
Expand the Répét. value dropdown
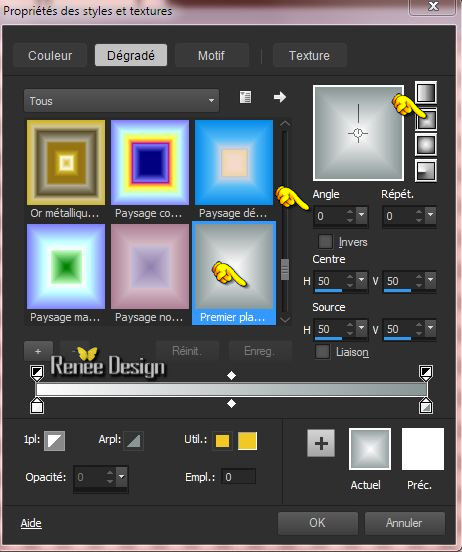[x=430, y=215]
